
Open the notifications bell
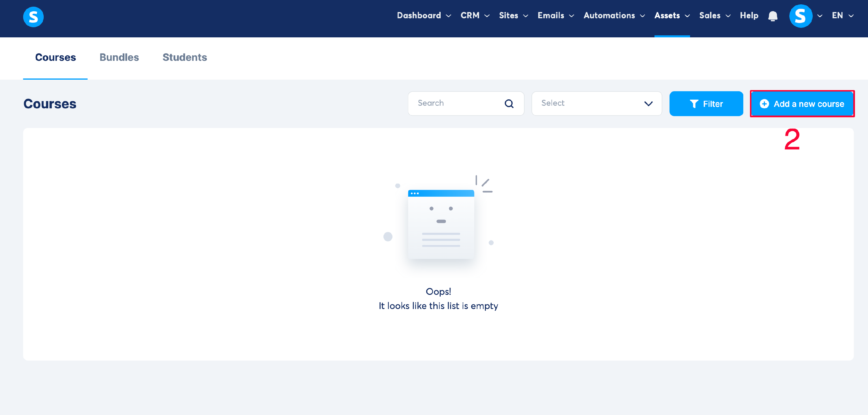[x=773, y=16]
